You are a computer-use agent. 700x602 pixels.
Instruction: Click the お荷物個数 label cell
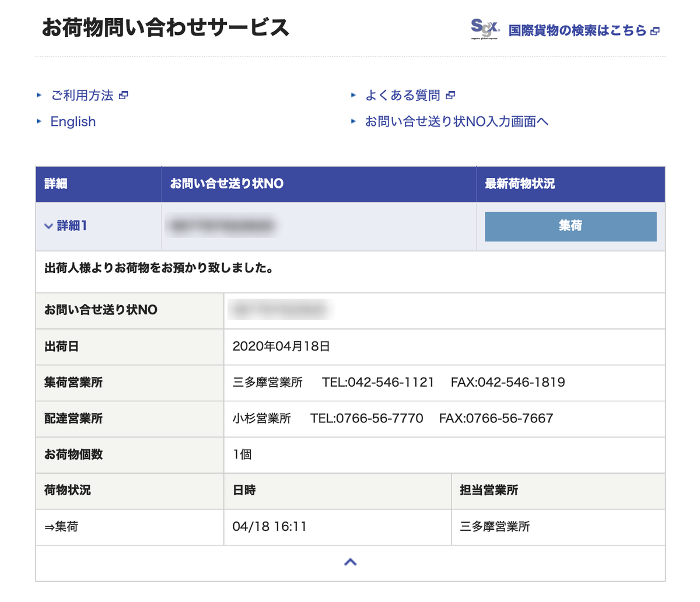click(129, 455)
